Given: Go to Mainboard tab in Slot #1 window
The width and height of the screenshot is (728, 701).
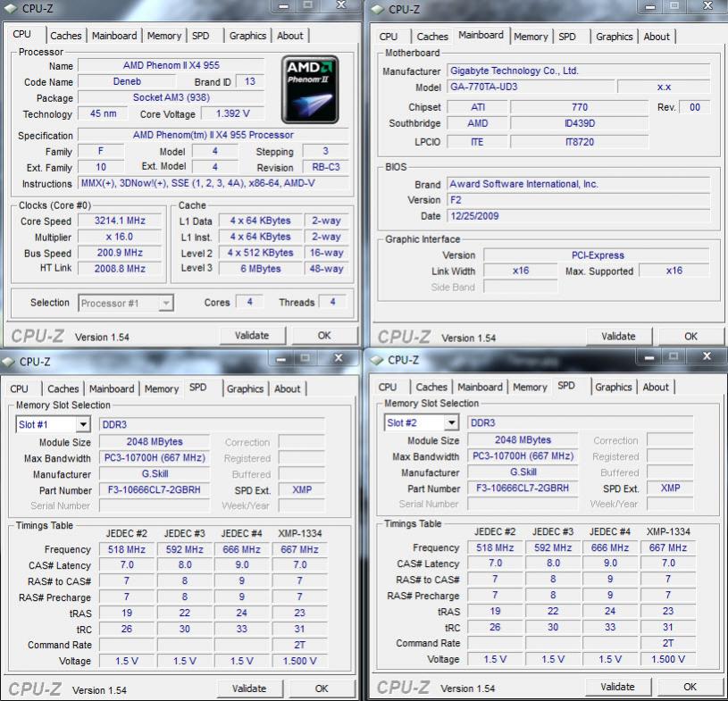Looking at the screenshot, I should tap(112, 389).
